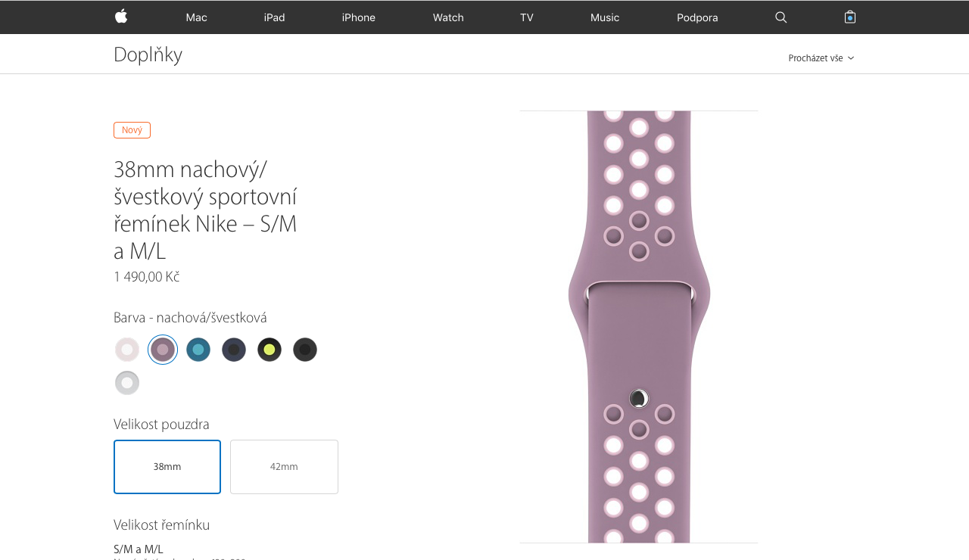Go to the Watch section

click(x=448, y=17)
